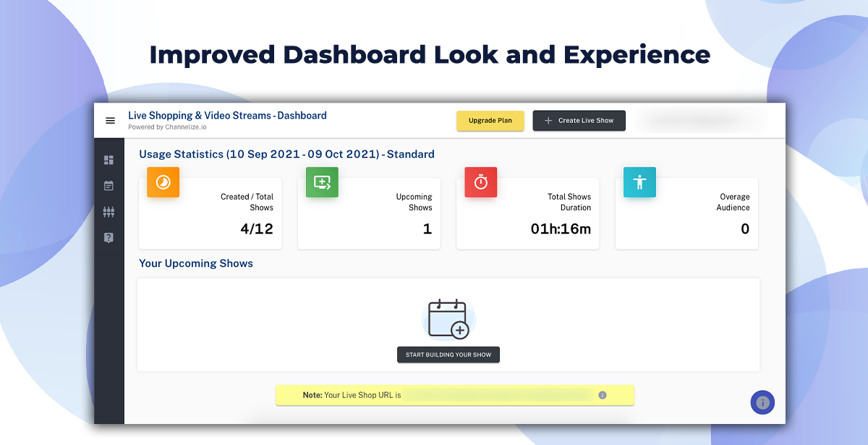
Task: Click the teal Overage Audience person icon
Action: 639,182
